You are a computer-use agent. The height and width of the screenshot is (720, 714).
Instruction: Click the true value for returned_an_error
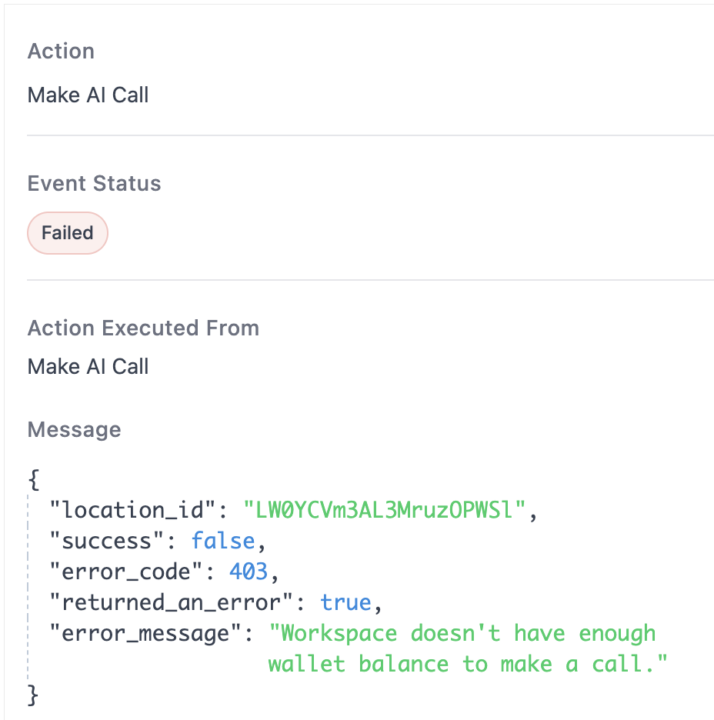pos(345,603)
